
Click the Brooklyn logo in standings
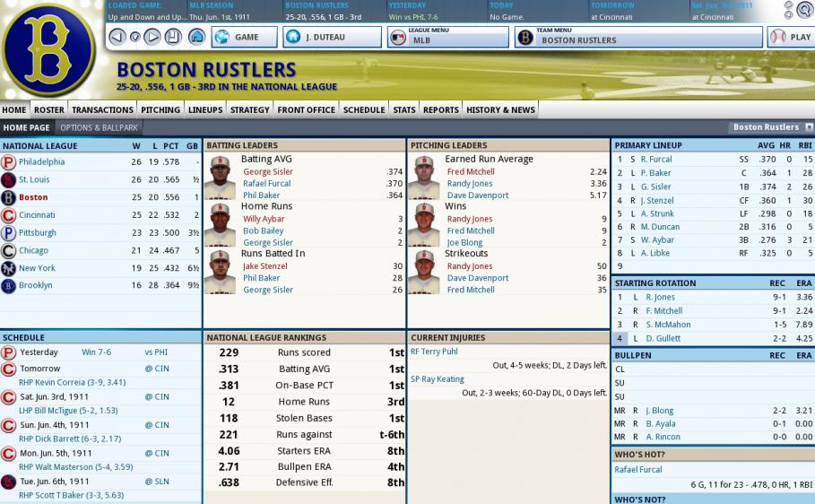click(x=8, y=285)
